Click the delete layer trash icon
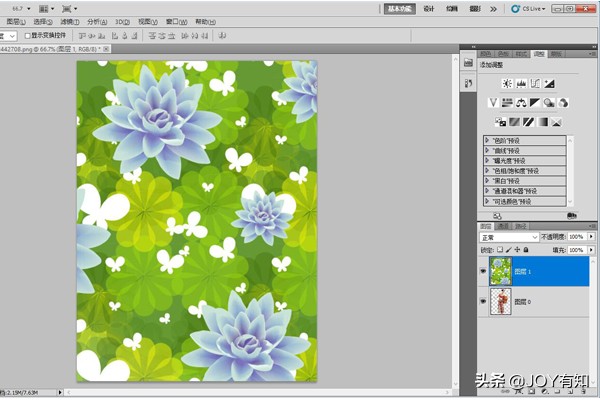 (583, 392)
